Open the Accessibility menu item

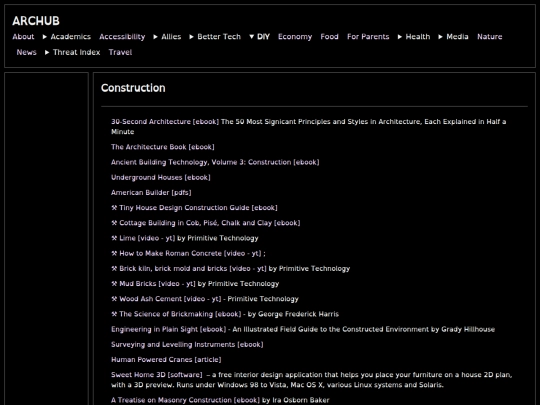point(122,37)
